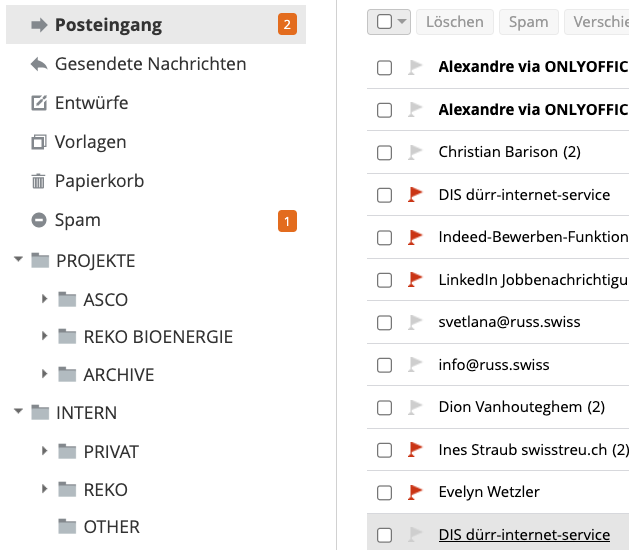Expand the PRIVAT folder under INTERN

point(45,451)
